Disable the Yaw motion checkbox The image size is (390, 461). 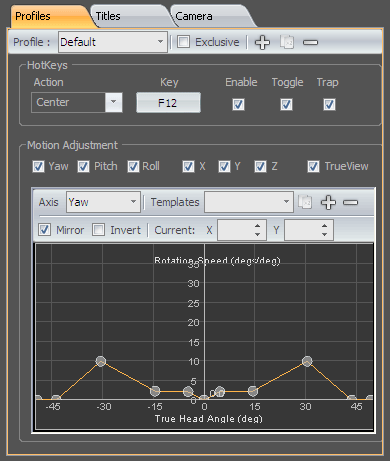click(x=38, y=166)
